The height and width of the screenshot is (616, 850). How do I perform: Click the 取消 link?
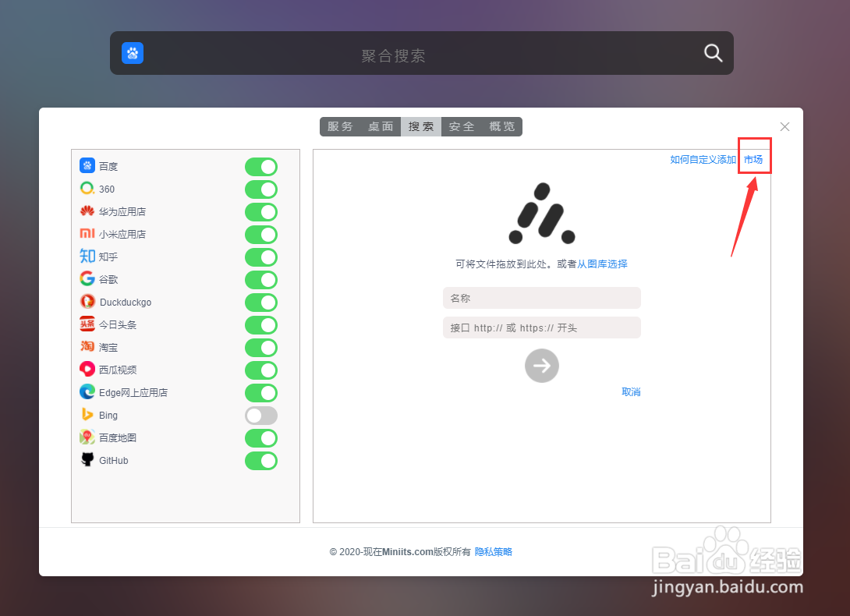pyautogui.click(x=631, y=392)
